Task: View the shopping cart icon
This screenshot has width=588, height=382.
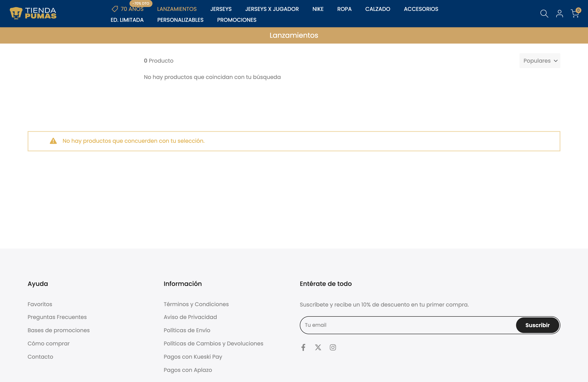Action: tap(575, 14)
